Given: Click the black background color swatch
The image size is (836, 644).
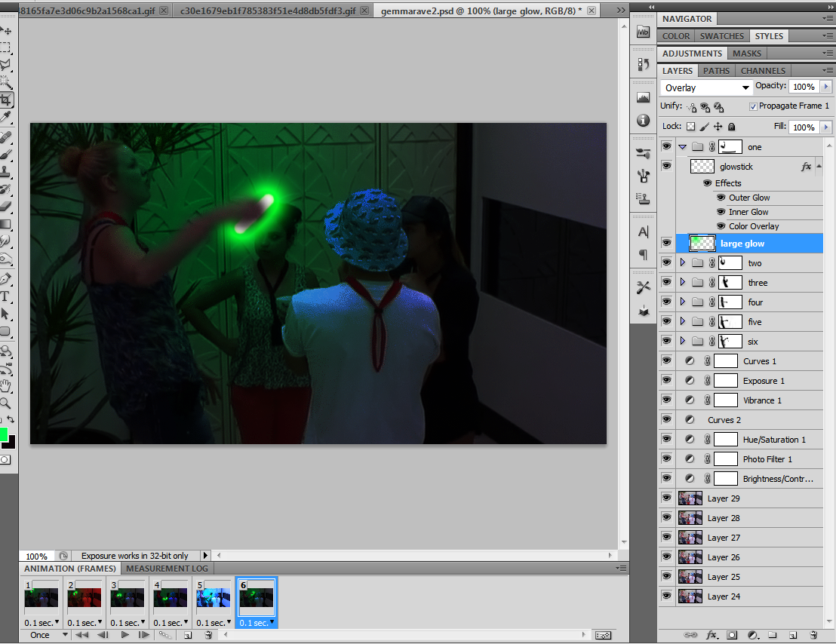Looking at the screenshot, I should (10, 443).
